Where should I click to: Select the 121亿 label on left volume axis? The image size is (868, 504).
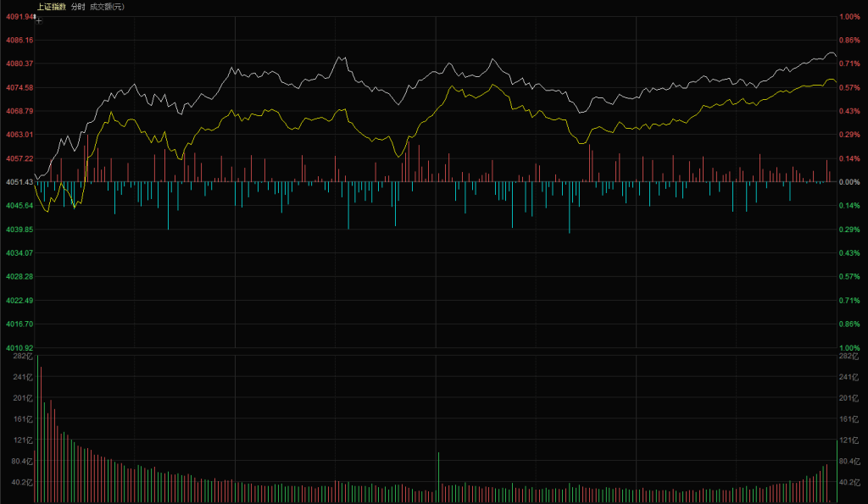[x=22, y=440]
